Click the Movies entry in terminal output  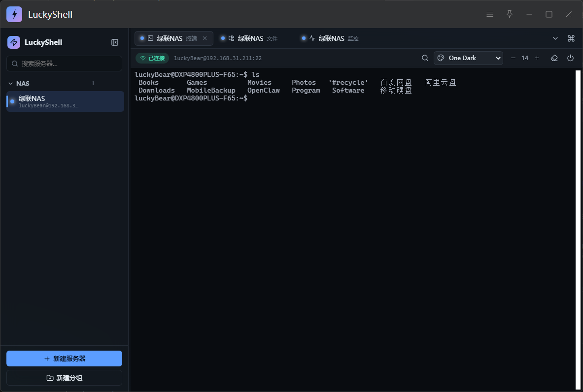tap(259, 82)
